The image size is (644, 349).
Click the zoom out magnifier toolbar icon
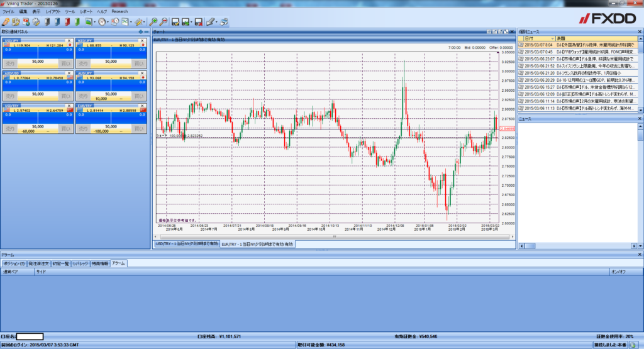(x=164, y=22)
